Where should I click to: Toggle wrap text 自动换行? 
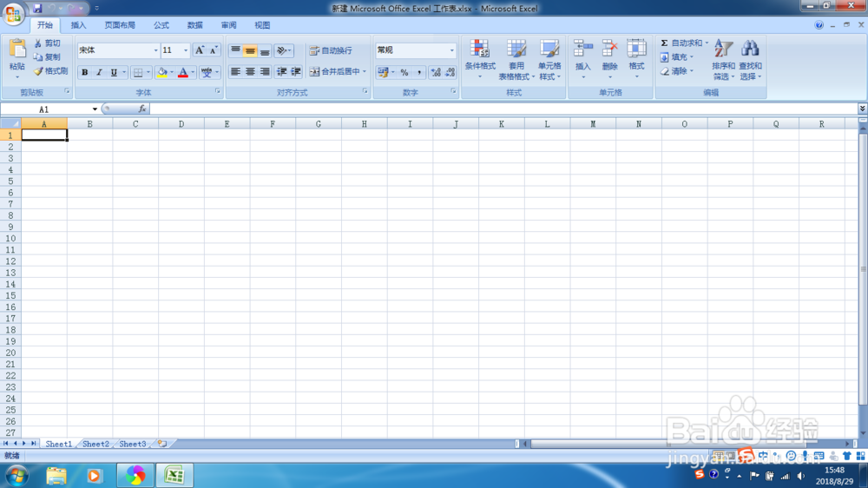pyautogui.click(x=331, y=50)
